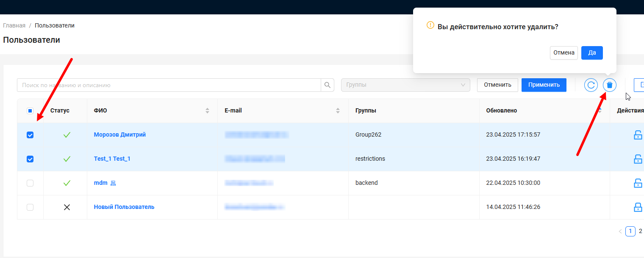Confirm deletion with Да button
Screen dimensions: 644x258
click(592, 53)
